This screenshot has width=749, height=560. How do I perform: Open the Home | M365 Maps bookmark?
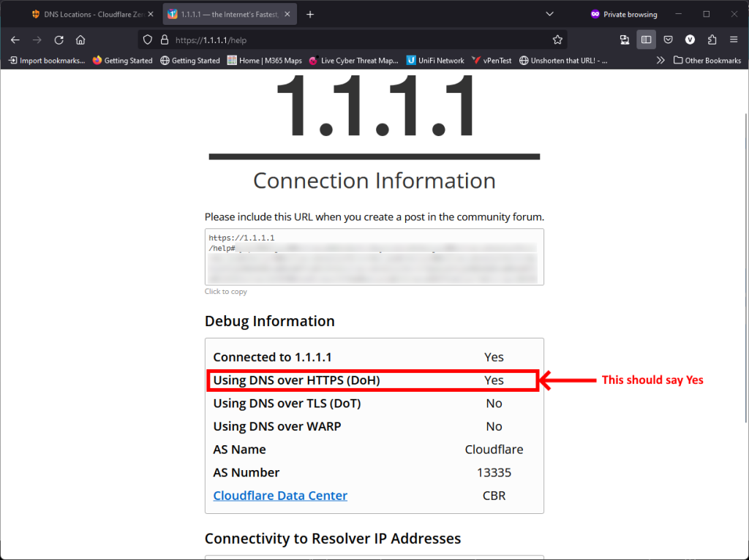point(265,61)
